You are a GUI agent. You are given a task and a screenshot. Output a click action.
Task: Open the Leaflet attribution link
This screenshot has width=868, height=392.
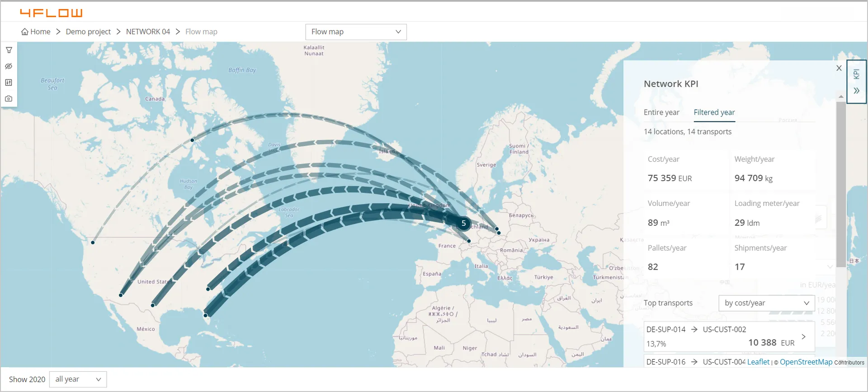[x=758, y=362]
